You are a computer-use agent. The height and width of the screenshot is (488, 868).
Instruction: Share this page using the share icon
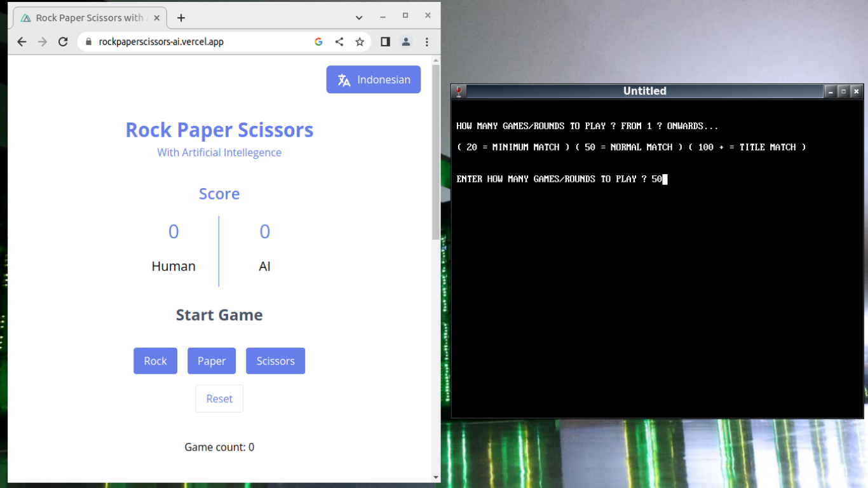339,42
